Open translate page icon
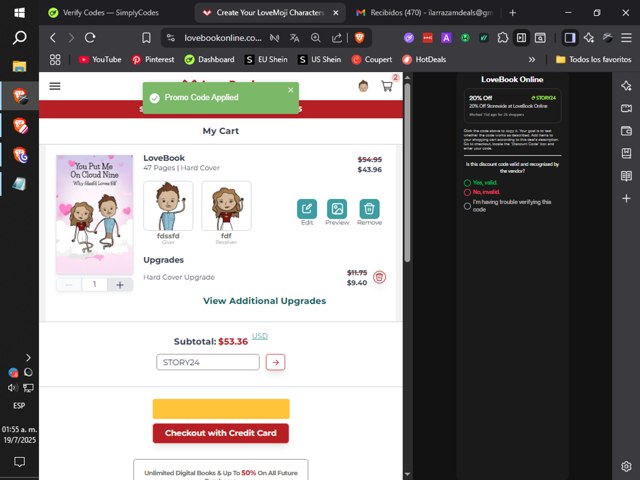 pos(294,38)
